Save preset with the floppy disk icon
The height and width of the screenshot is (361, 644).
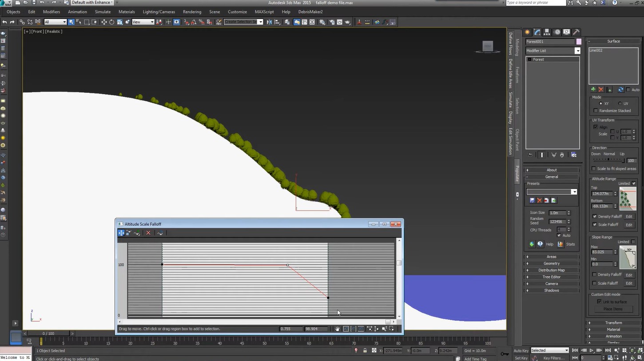[x=532, y=201]
